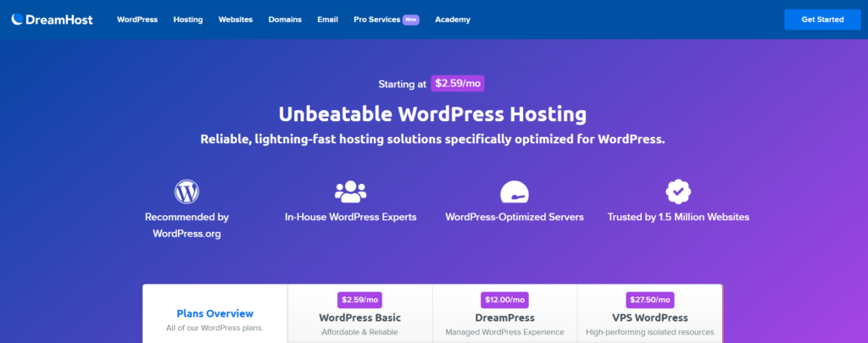Select the VPS WordPress plan tab

pyautogui.click(x=650, y=313)
